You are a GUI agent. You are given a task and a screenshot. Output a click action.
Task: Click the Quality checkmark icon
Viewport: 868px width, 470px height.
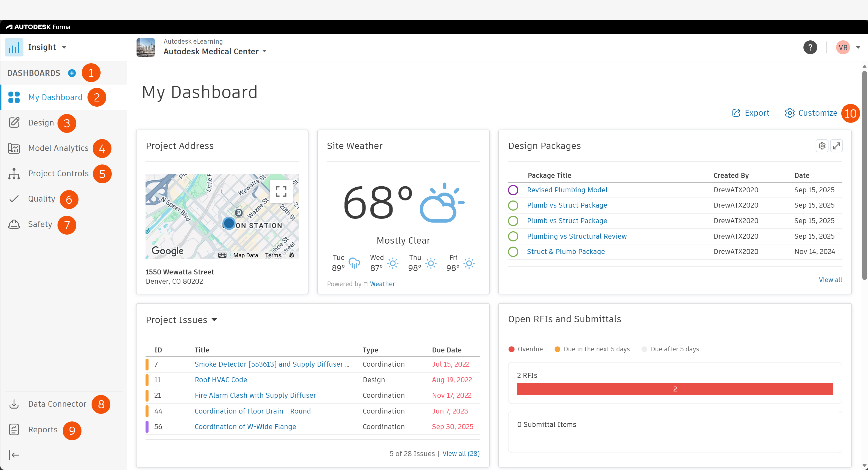pos(14,199)
